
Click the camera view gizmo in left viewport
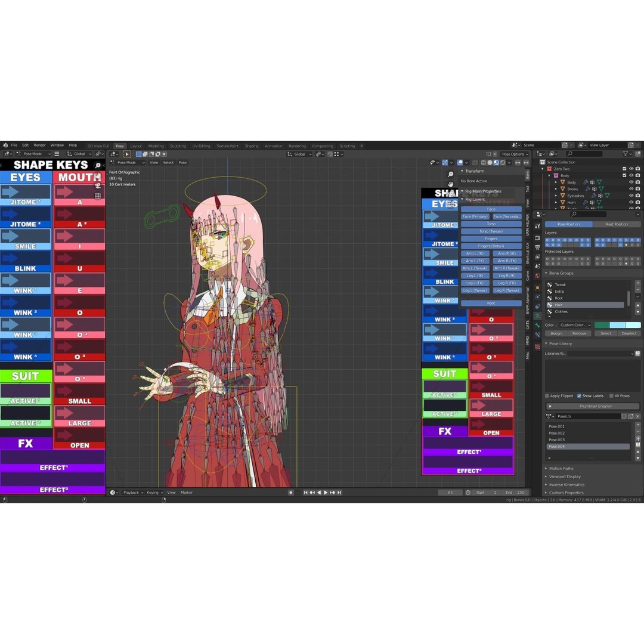(98, 185)
